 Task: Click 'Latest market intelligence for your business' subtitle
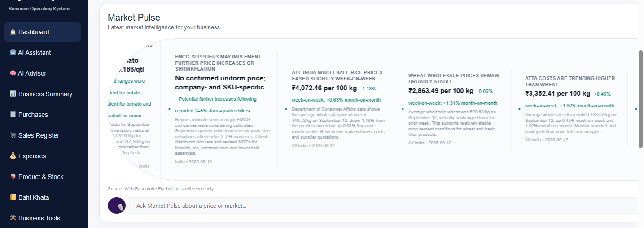(x=164, y=27)
